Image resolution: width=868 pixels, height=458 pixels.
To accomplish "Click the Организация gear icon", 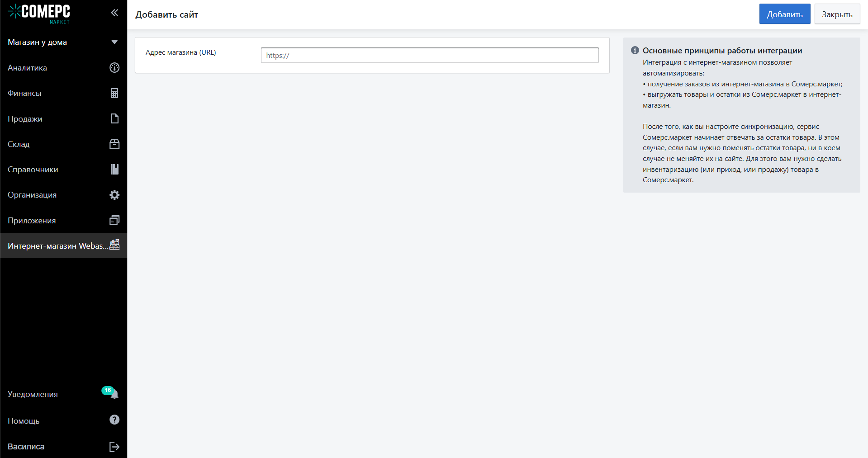I will (114, 195).
